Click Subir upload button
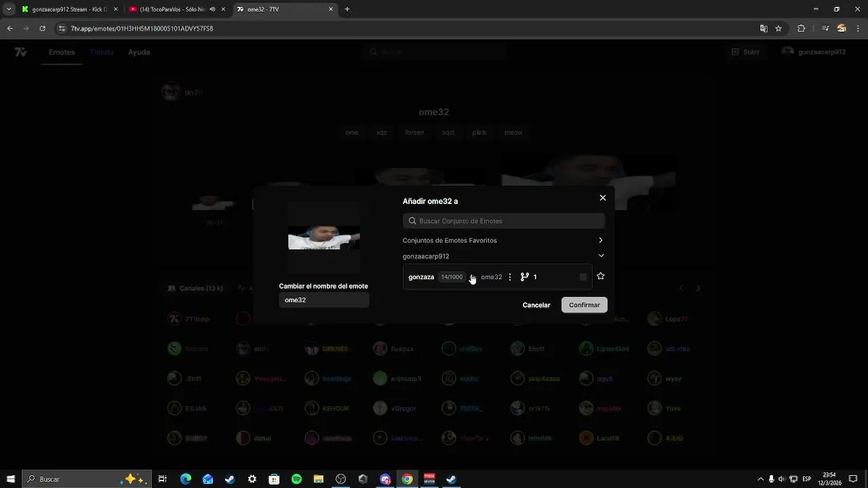This screenshot has width=868, height=488. 745,52
